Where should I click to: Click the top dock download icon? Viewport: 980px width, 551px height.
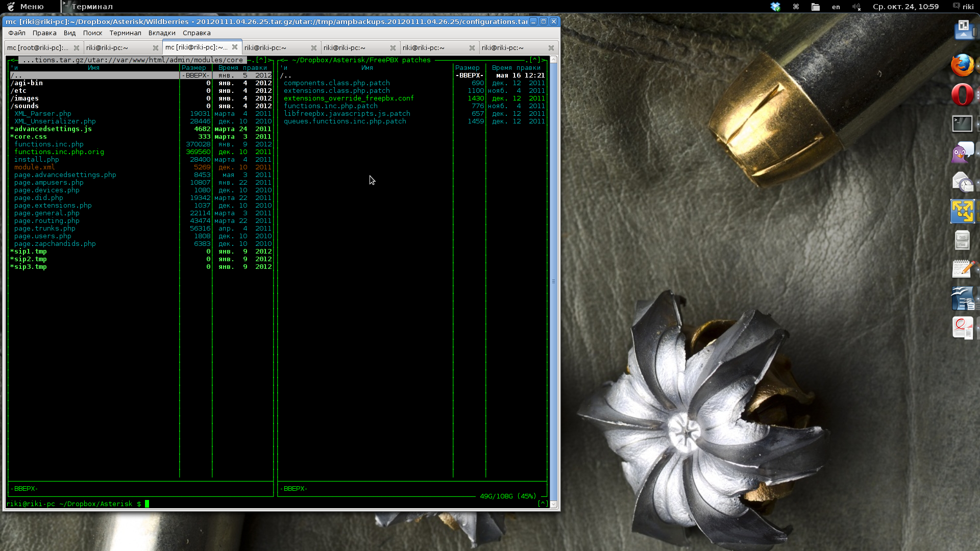pyautogui.click(x=964, y=30)
